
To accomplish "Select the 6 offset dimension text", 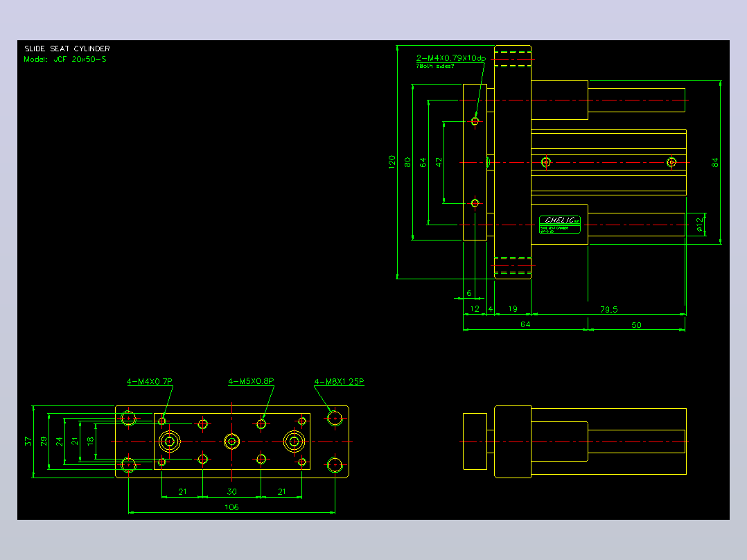I will tap(469, 293).
